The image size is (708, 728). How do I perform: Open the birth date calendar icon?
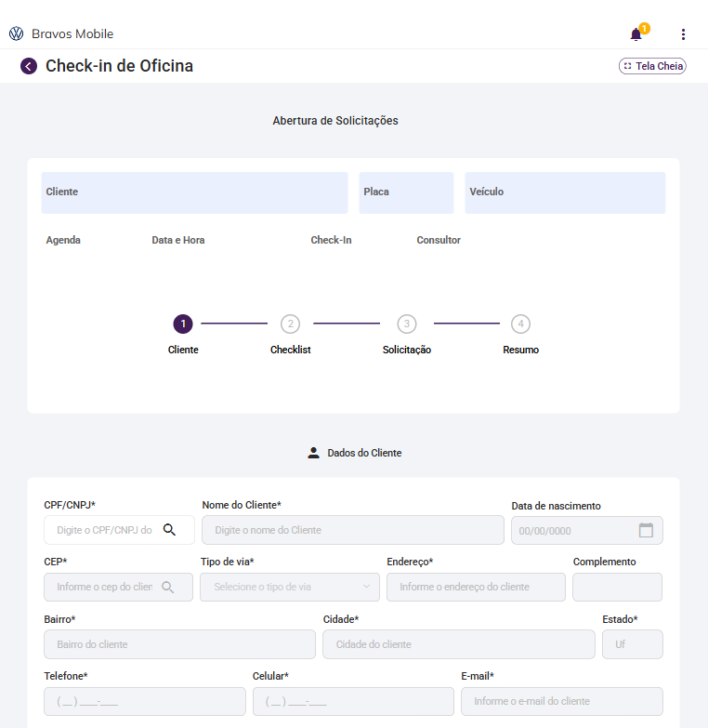pyautogui.click(x=646, y=530)
